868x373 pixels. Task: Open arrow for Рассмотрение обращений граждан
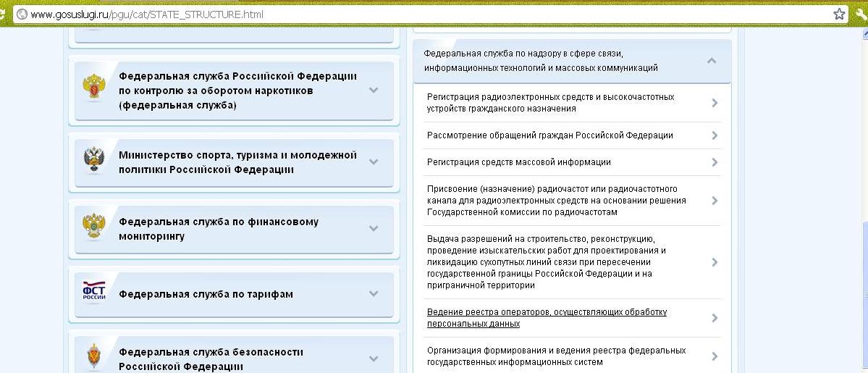pyautogui.click(x=715, y=135)
